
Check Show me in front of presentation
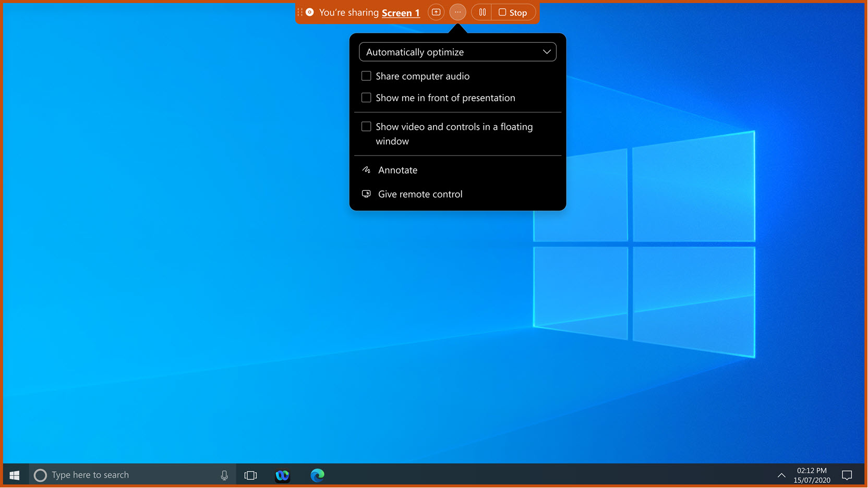tap(366, 98)
